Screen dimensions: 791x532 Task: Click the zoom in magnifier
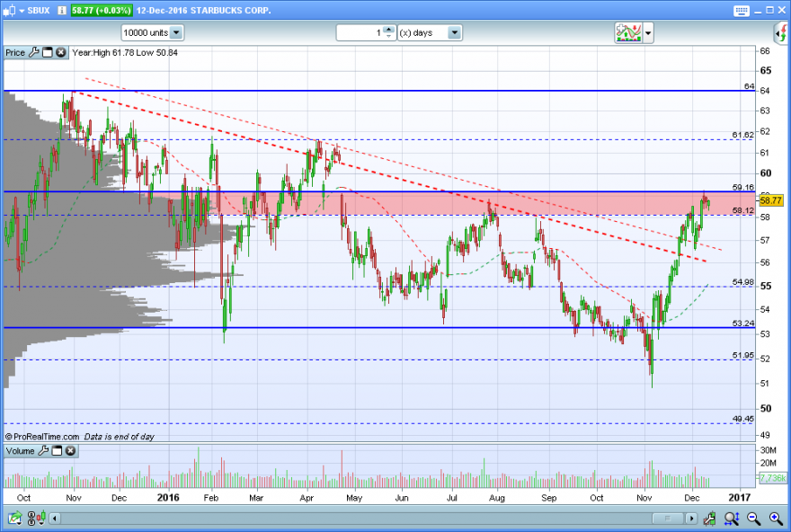[x=776, y=518]
